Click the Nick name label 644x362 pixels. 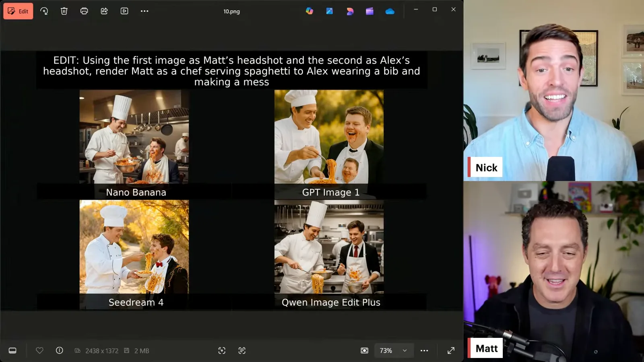(486, 168)
